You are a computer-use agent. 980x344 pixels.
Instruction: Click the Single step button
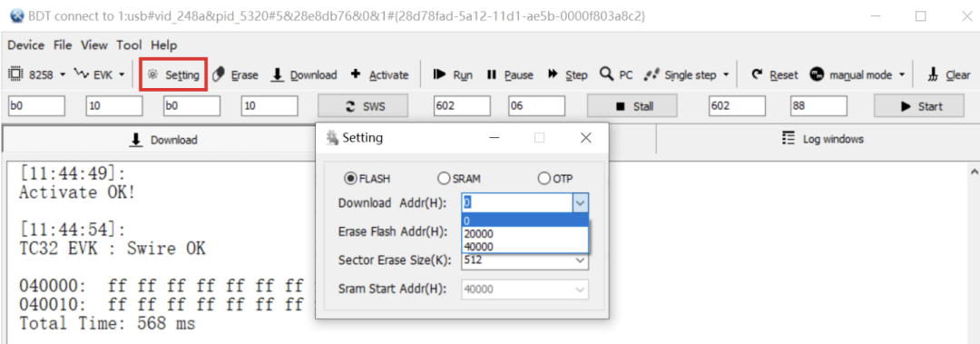[x=681, y=75]
